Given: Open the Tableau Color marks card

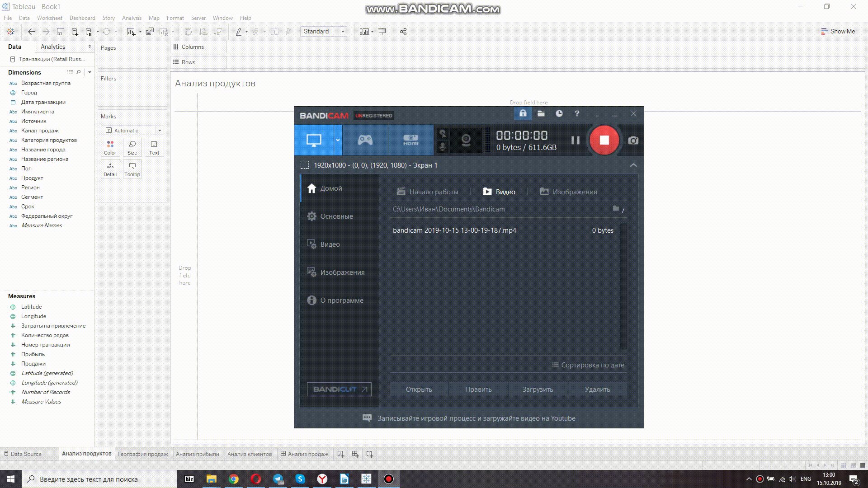Looking at the screenshot, I should click(110, 147).
